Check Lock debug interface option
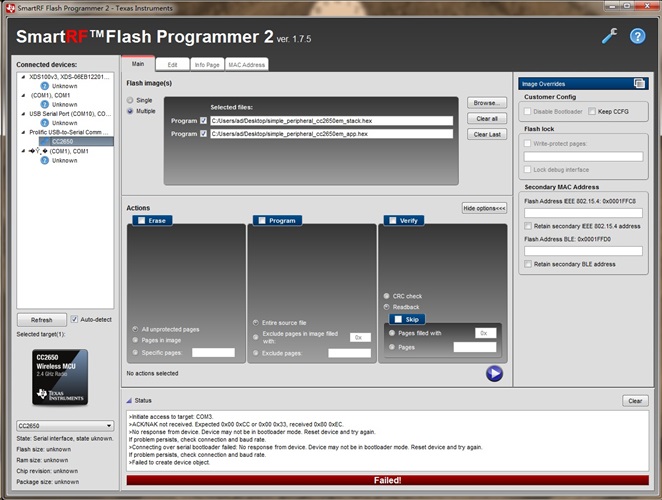Viewport: 662px width, 500px height. tap(527, 169)
